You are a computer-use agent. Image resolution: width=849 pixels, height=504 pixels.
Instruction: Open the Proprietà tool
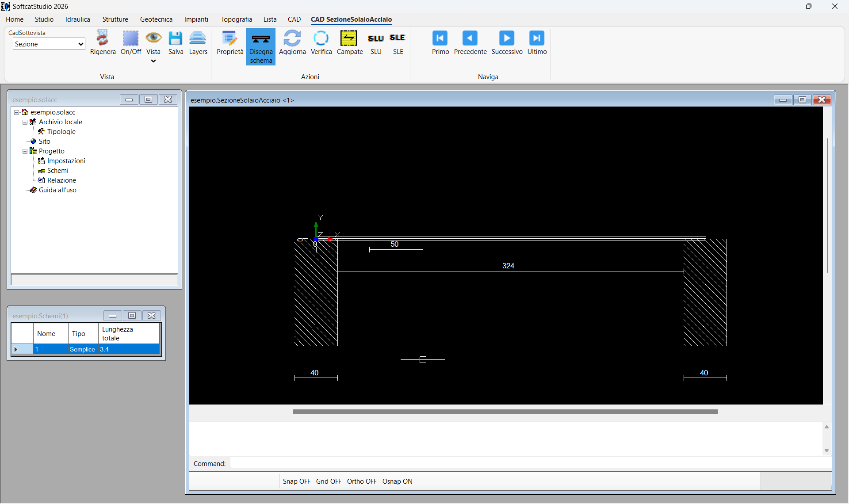click(x=230, y=43)
